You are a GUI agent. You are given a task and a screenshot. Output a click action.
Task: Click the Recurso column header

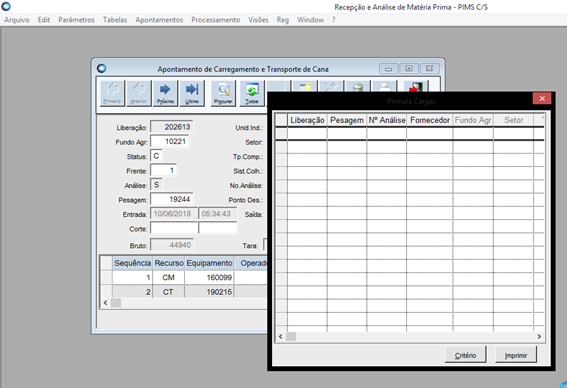click(x=169, y=263)
